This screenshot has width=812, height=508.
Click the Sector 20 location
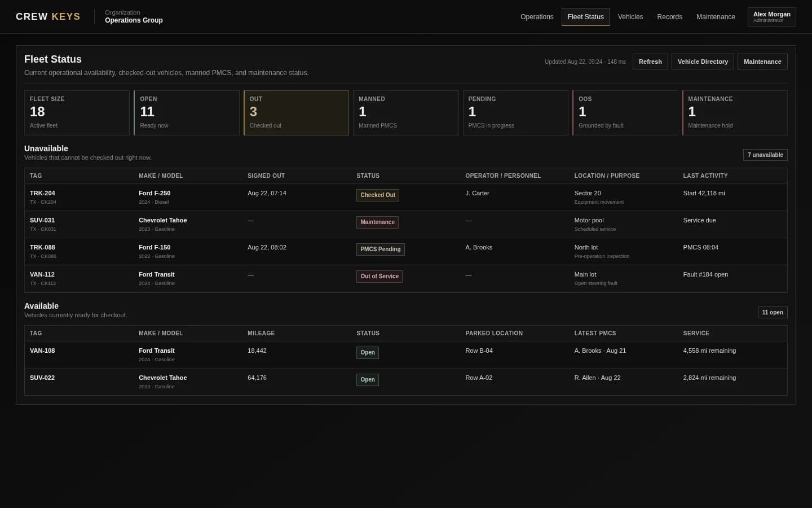tap(588, 193)
